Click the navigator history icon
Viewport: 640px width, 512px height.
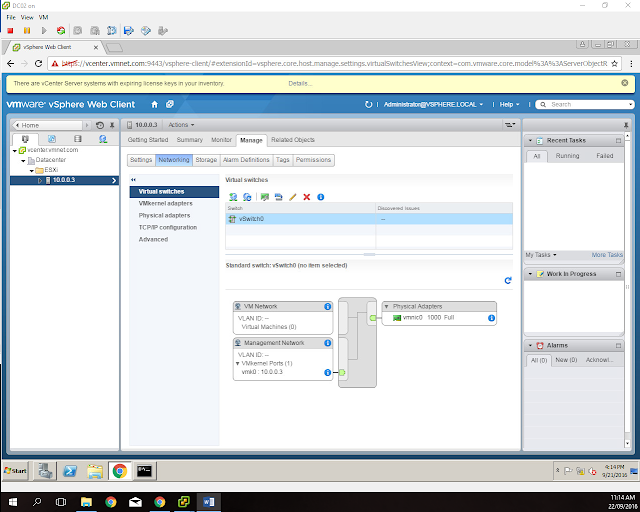[x=100, y=125]
